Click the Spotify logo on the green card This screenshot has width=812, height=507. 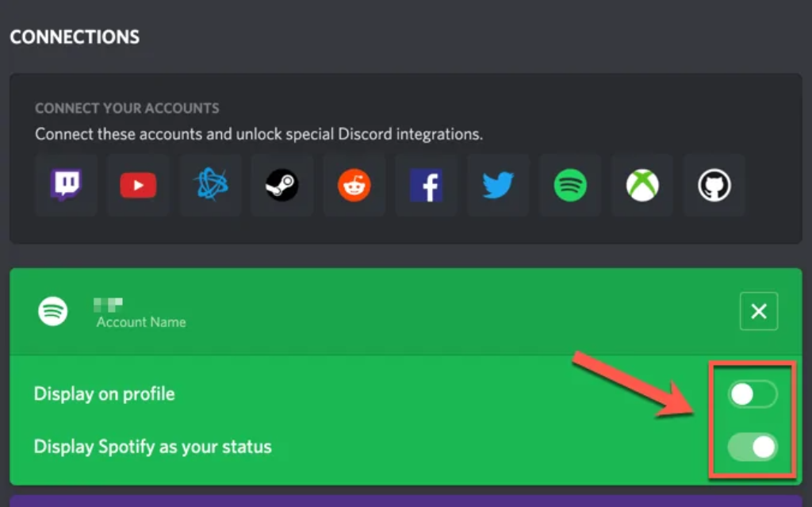(x=54, y=311)
